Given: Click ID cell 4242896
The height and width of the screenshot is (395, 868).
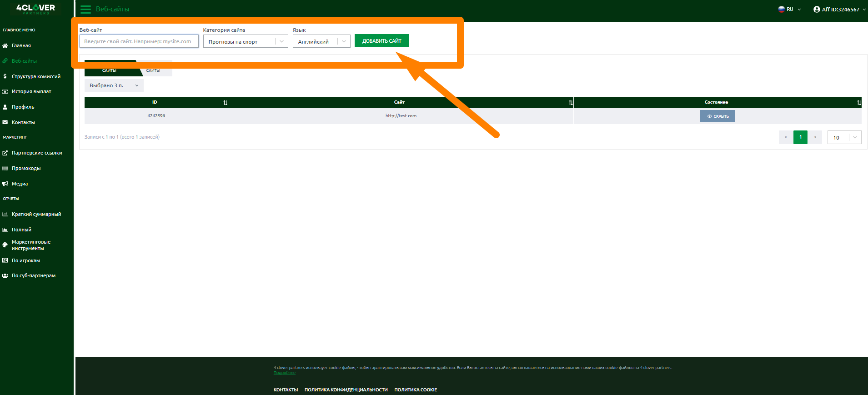Looking at the screenshot, I should click(x=156, y=116).
